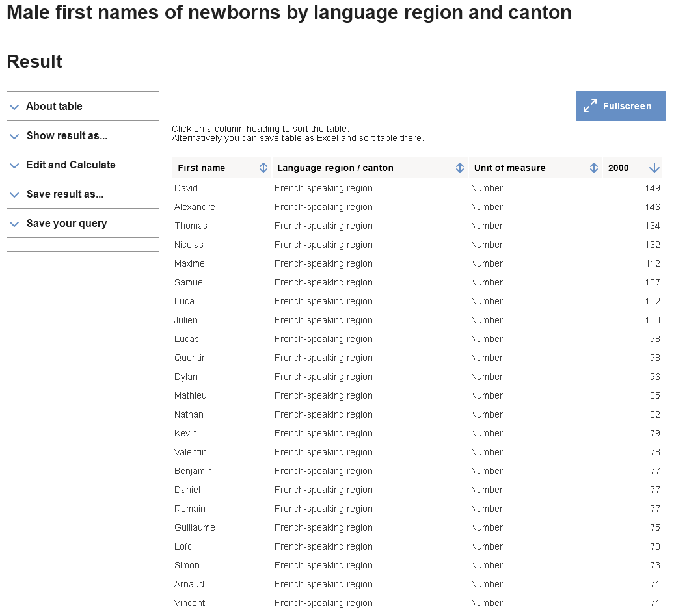700x610 pixels.
Task: Select the name Loïc
Action: click(x=183, y=546)
